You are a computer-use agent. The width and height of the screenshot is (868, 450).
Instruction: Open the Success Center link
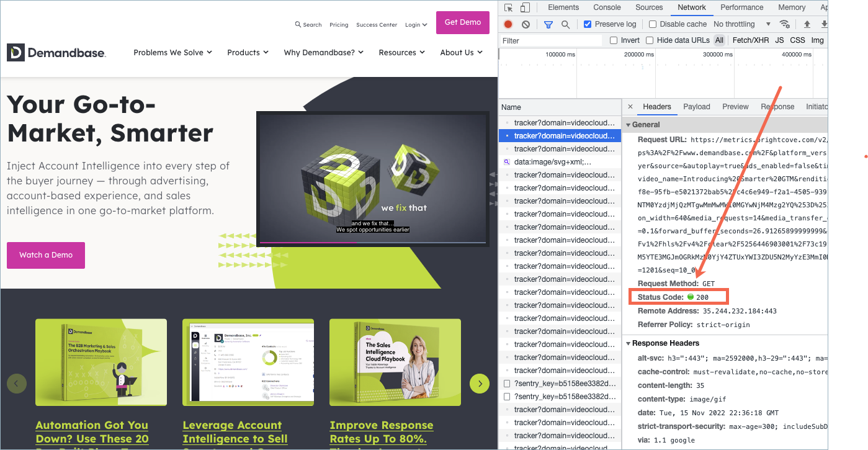(x=377, y=25)
